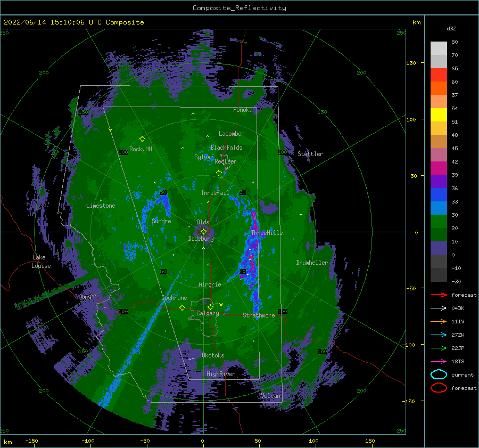Click the cyan 27ZW arrow in legend
479x448 pixels.
[x=439, y=335]
